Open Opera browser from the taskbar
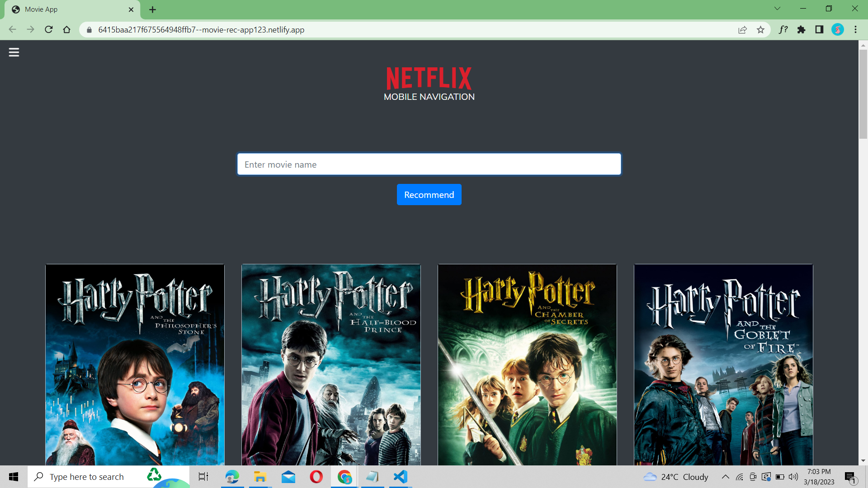Screen dimensions: 868x488 pos(316,476)
